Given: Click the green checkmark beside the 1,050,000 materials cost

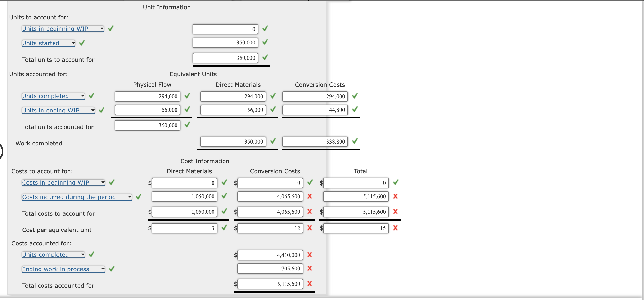Looking at the screenshot, I should (x=224, y=196).
